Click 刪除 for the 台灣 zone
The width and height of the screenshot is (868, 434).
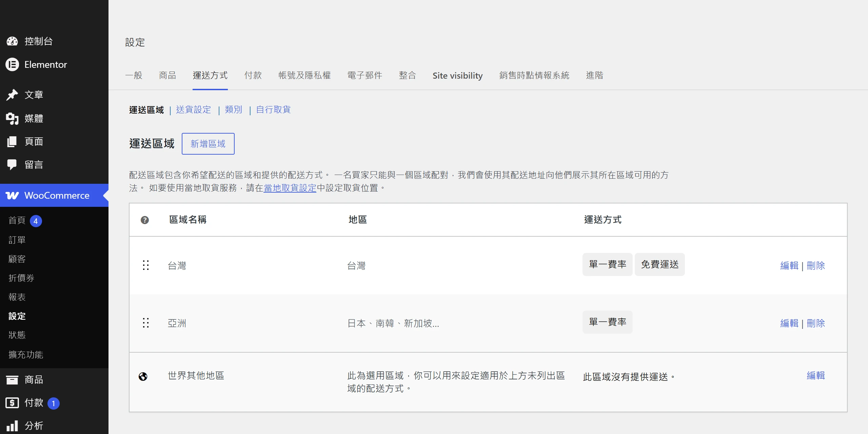click(x=816, y=265)
